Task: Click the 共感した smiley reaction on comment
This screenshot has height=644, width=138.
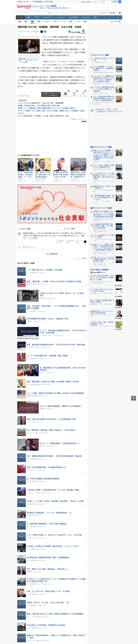Action: click(x=57, y=242)
